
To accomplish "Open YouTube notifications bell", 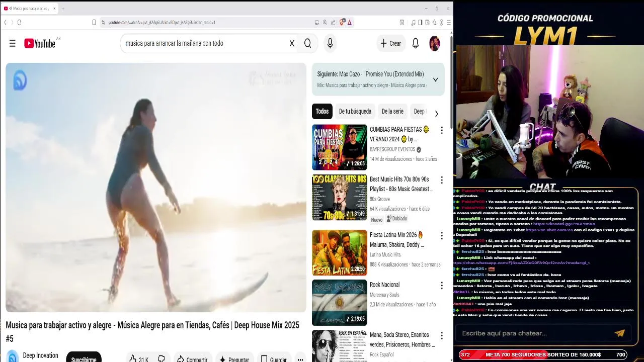I will pyautogui.click(x=416, y=43).
